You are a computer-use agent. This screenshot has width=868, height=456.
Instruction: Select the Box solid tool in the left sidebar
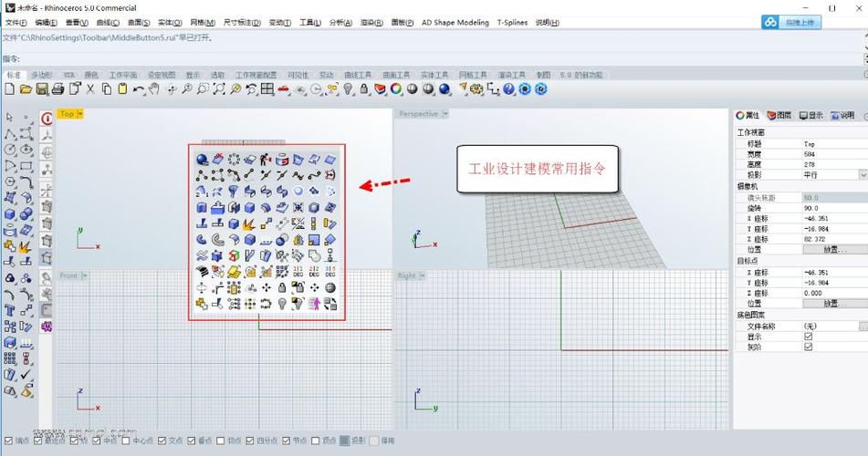click(9, 213)
